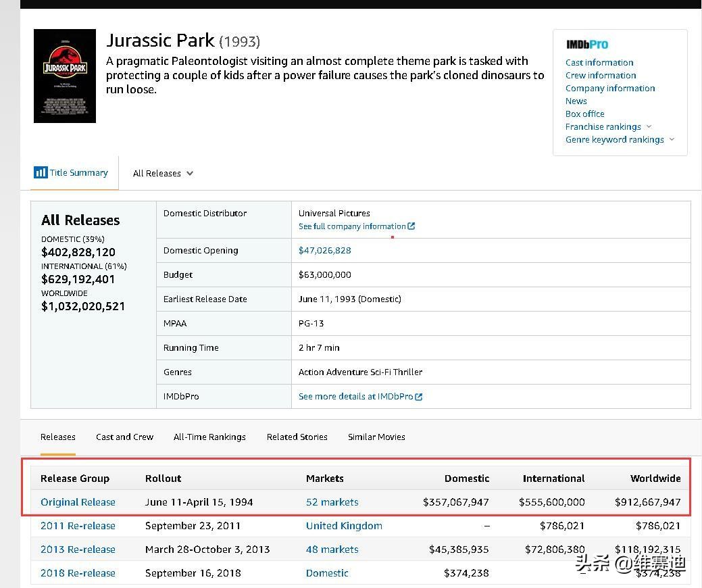Screen dimensions: 702x588
Task: Click the Original Release worldwide $912,667,947
Action: pyautogui.click(x=647, y=502)
